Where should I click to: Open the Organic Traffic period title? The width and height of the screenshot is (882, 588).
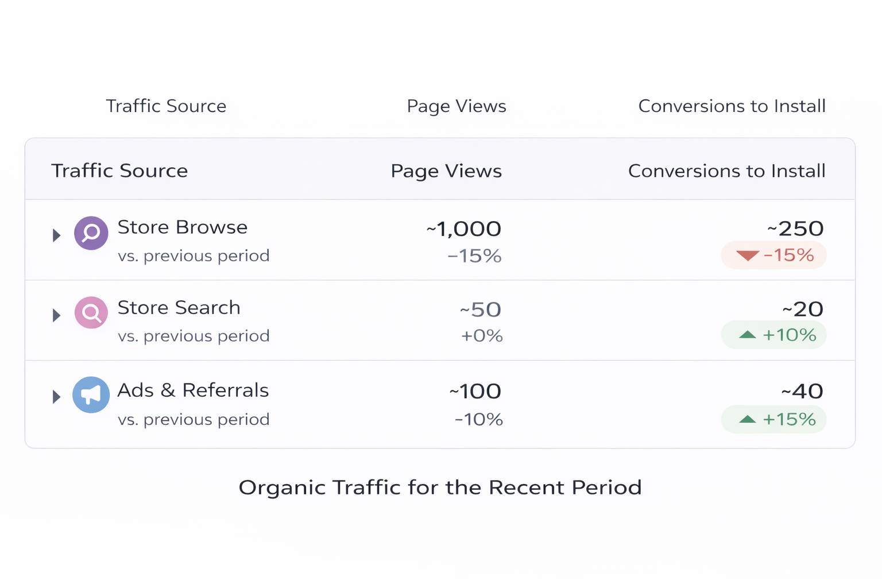[x=440, y=487]
